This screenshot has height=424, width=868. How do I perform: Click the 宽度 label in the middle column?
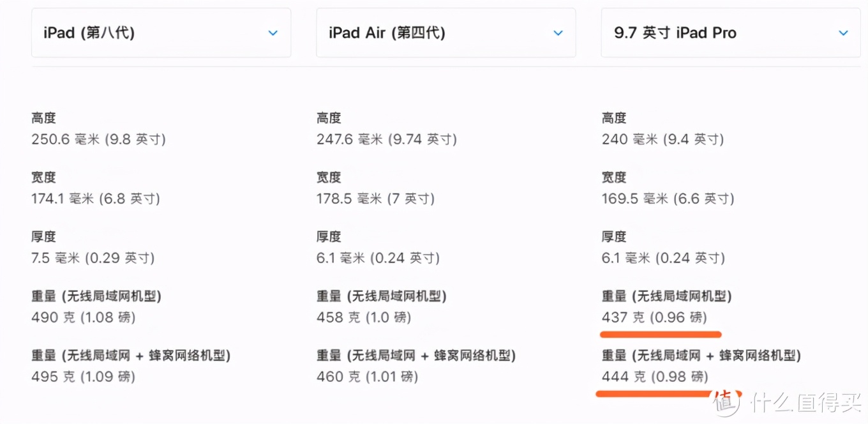(329, 177)
